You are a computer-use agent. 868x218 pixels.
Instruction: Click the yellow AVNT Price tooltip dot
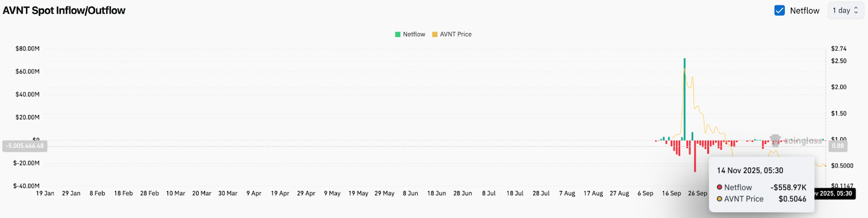[x=720, y=199]
